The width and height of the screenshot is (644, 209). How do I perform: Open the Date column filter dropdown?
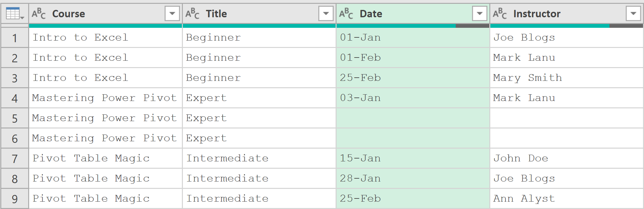coord(480,13)
